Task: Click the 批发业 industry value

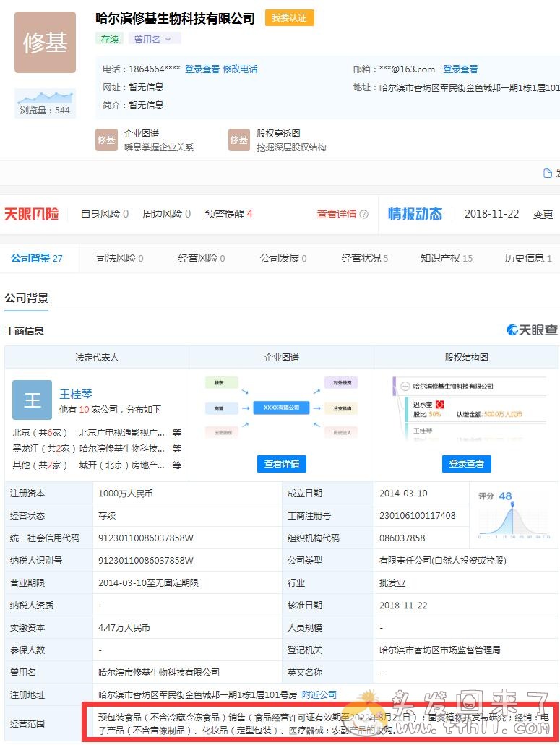Action: click(392, 582)
